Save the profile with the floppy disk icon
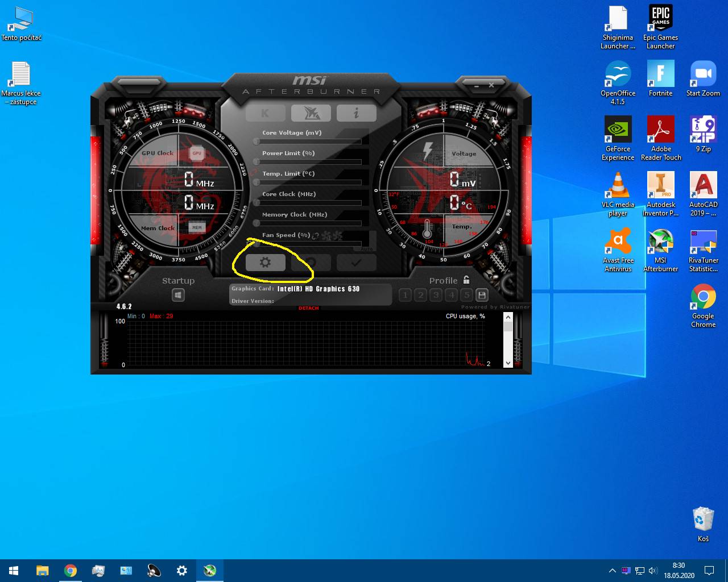Viewport: 728px width, 582px height. tap(482, 295)
